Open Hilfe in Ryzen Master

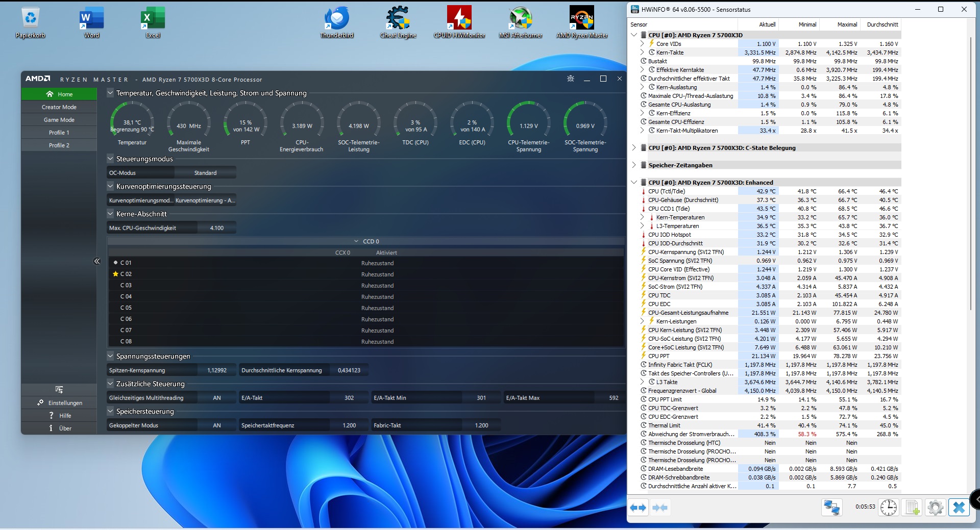59,415
